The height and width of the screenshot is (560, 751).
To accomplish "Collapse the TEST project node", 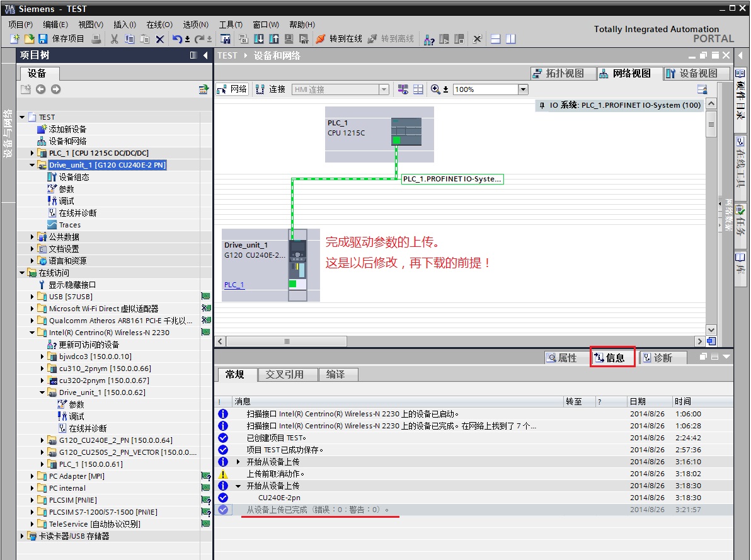I will coord(22,117).
